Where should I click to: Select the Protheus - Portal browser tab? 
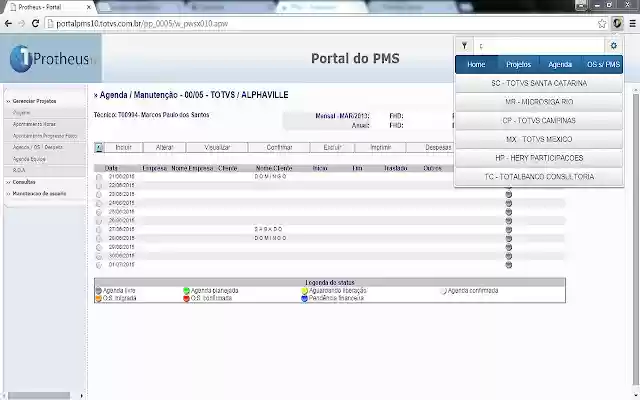(x=51, y=7)
